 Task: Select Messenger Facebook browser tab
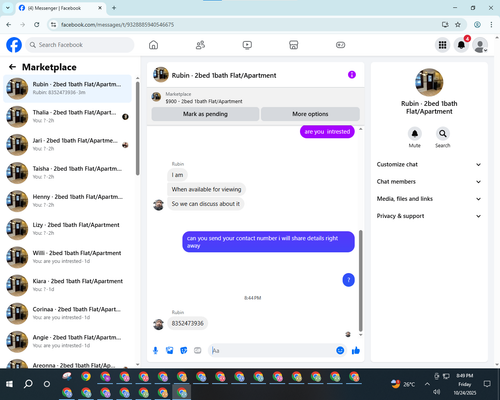pyautogui.click(x=61, y=8)
